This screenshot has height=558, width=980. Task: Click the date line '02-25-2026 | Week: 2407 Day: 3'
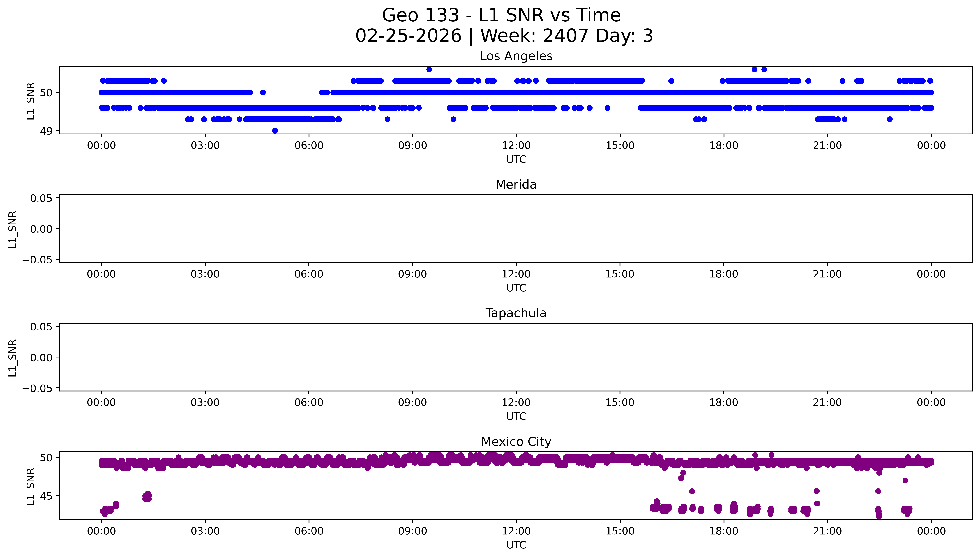pyautogui.click(x=504, y=36)
